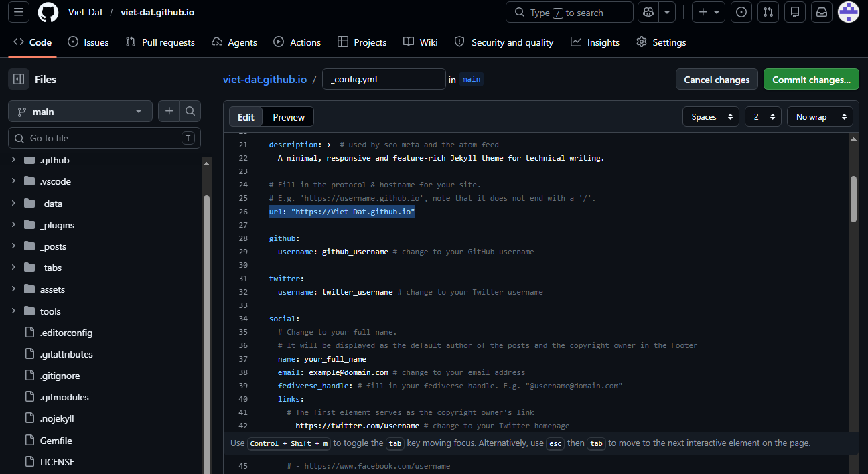The image size is (868, 474).
Task: Edit the _config.yml filename field
Action: coord(384,79)
